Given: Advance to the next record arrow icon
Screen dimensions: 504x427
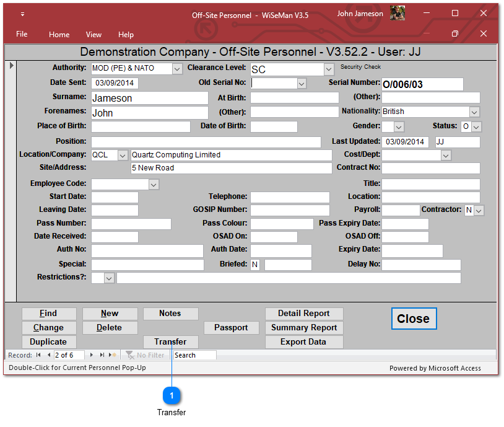Looking at the screenshot, I should (91, 355).
